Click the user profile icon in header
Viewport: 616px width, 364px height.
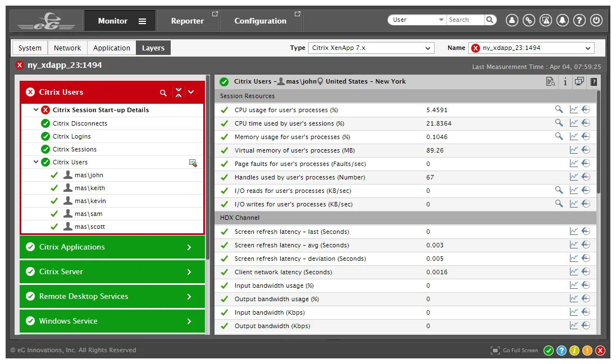512,20
